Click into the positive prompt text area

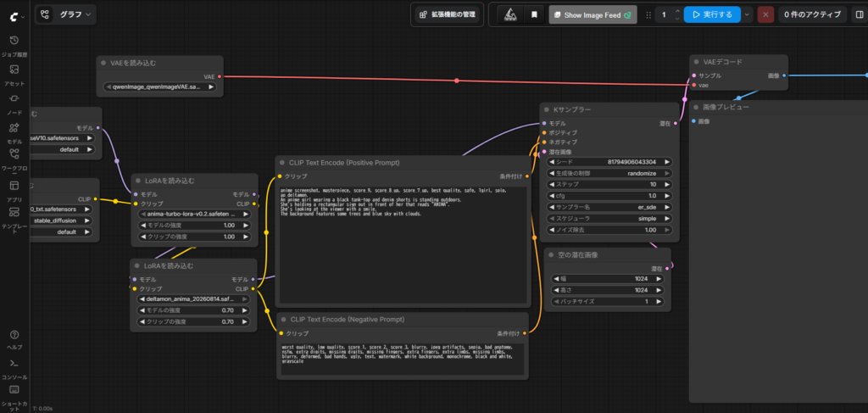click(403, 245)
